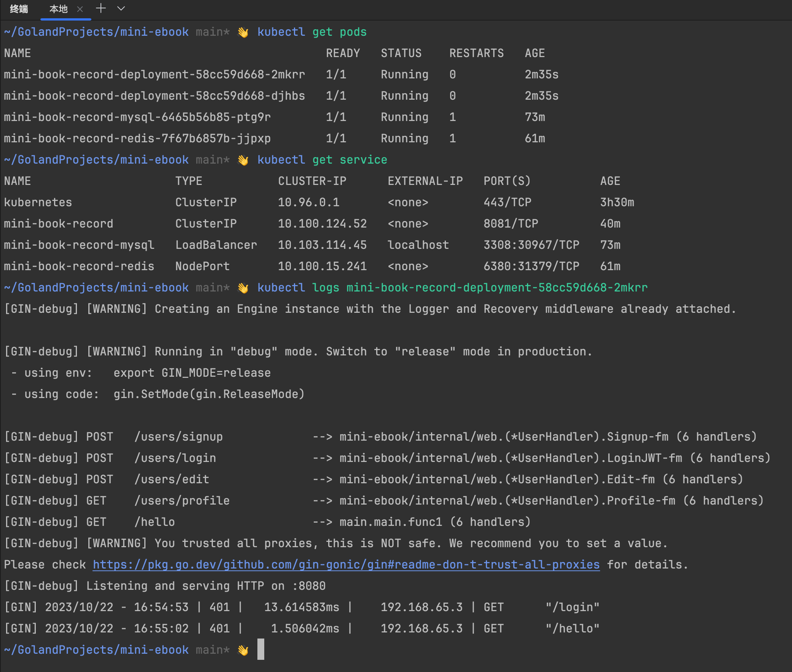Image resolution: width=792 pixels, height=672 pixels.
Task: Click the LoadBalancer service type
Action: (216, 245)
